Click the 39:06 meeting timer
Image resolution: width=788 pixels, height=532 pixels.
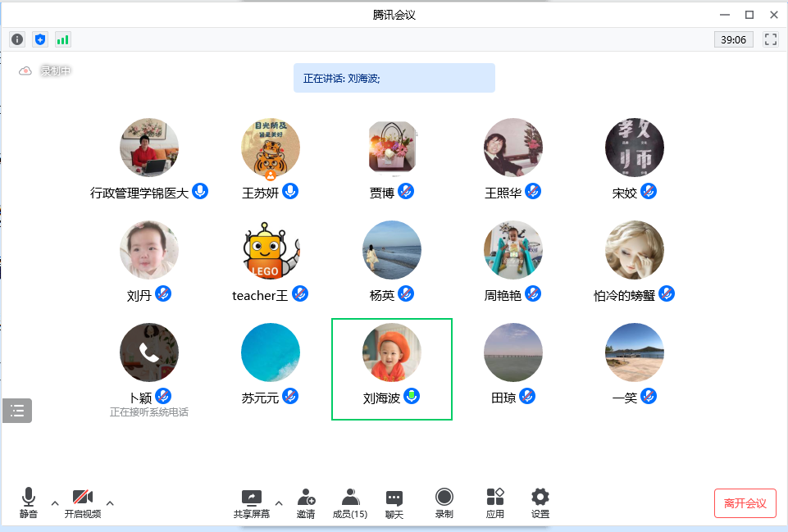(733, 39)
